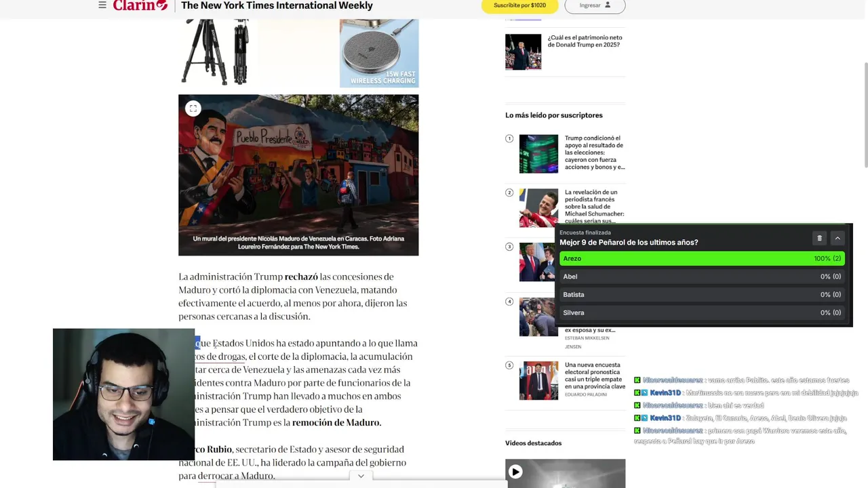Expand the Maduro mural photo to fullscreen
This screenshot has width=868, height=488.
click(193, 108)
